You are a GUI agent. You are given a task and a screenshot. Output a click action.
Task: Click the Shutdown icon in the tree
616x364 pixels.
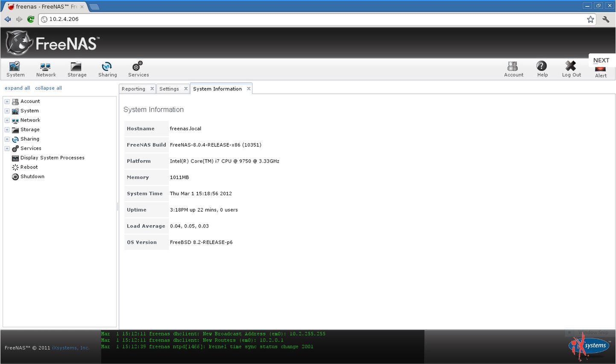(x=15, y=177)
